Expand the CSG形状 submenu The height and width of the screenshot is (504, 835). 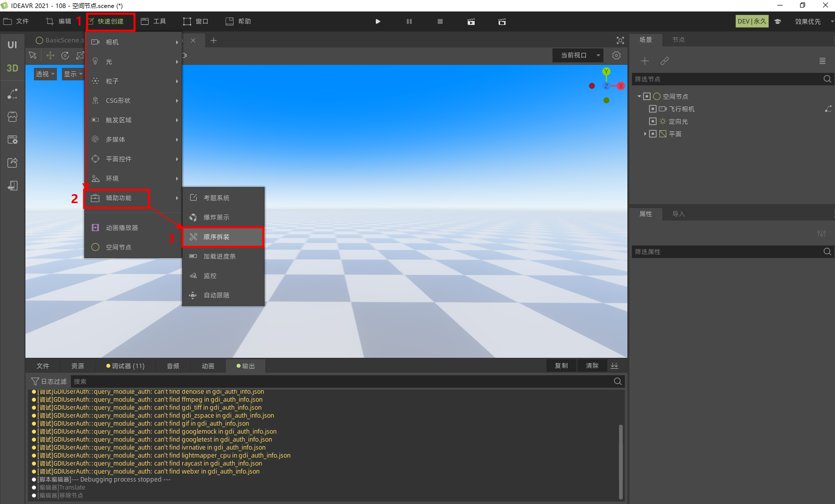click(134, 100)
